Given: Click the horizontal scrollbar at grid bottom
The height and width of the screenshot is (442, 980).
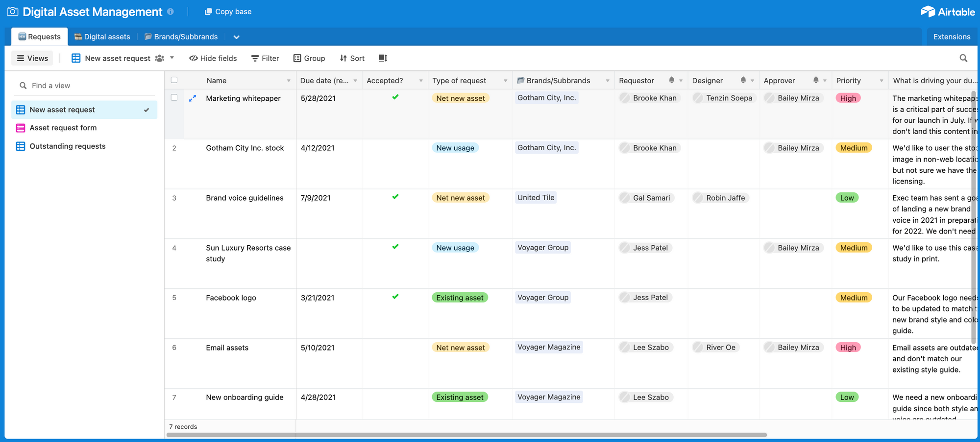Looking at the screenshot, I should pos(466,435).
